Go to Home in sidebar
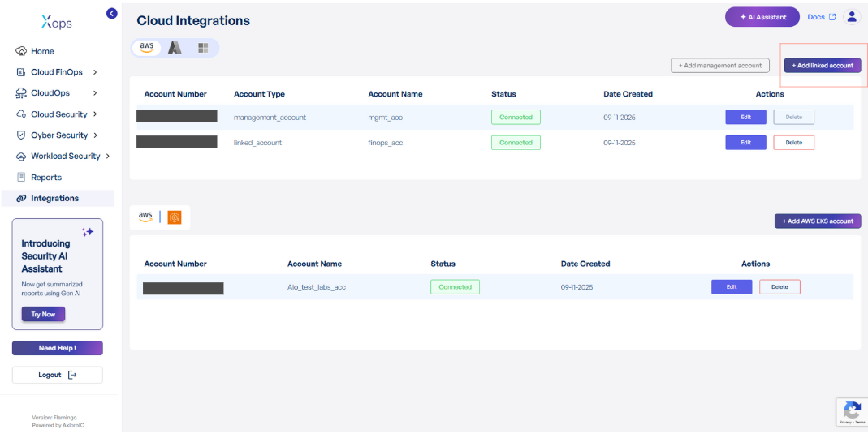 [42, 51]
